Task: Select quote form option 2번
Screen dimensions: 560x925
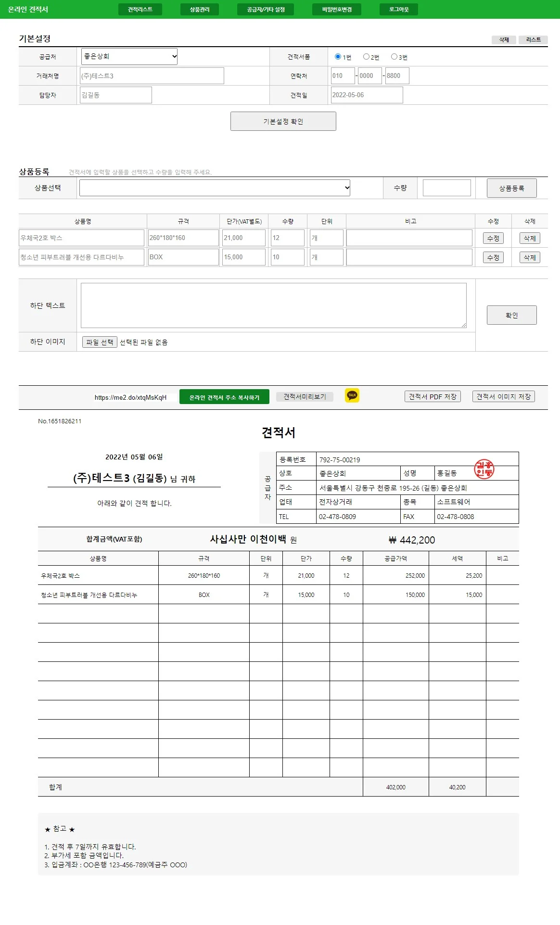Action: click(366, 57)
